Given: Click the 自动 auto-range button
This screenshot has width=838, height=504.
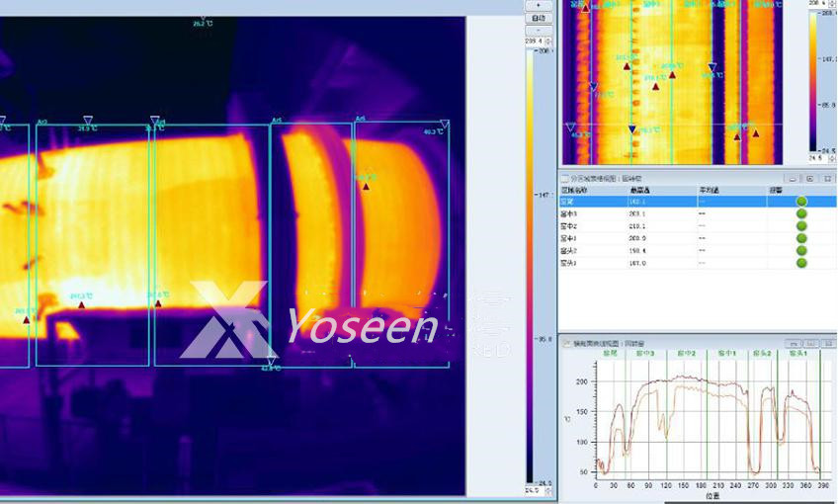Looking at the screenshot, I should 539,18.
